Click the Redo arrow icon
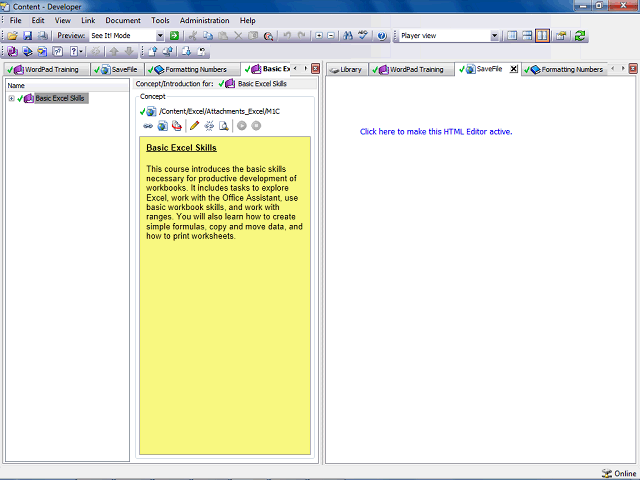640x480 pixels. point(302,36)
